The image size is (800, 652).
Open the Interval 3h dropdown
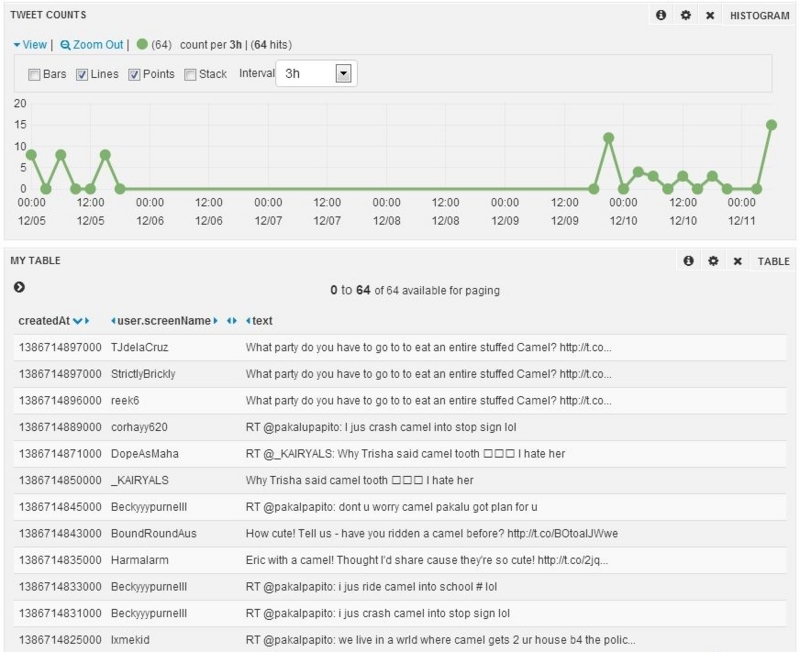click(x=316, y=73)
